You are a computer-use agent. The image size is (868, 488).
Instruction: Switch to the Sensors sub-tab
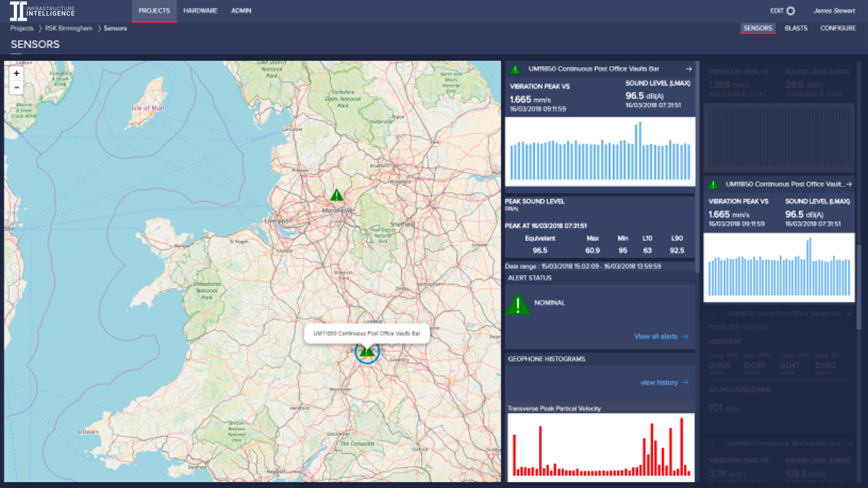(758, 28)
